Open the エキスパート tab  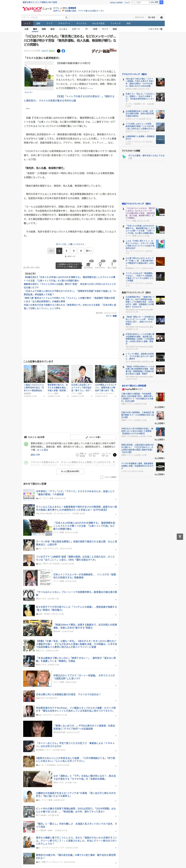tap(64, 24)
